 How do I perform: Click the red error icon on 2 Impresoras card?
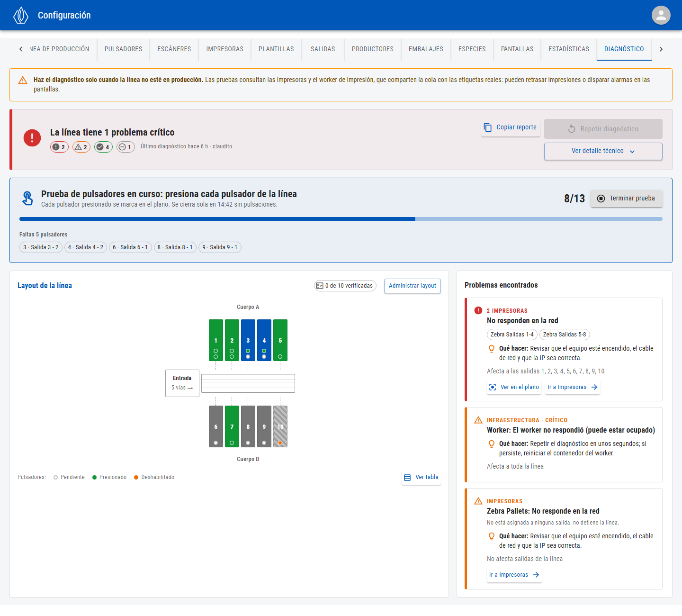[478, 310]
